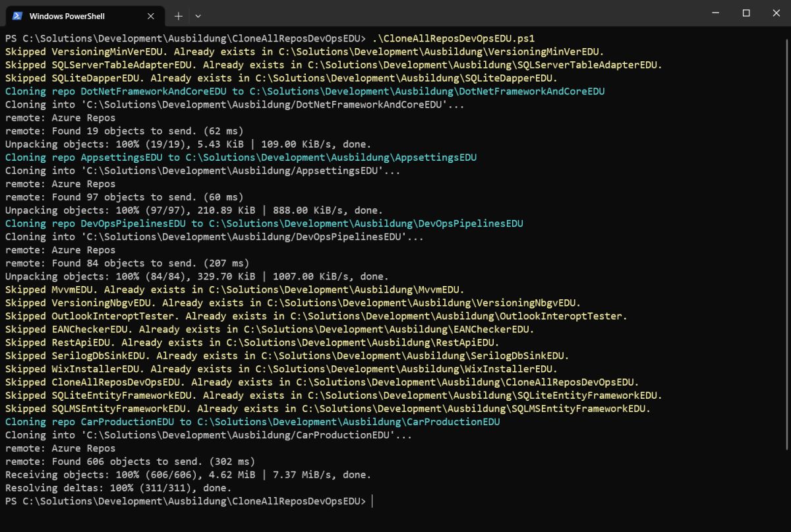This screenshot has width=791, height=532.
Task: Click 'Found 19 objects to send' line
Action: tap(124, 131)
